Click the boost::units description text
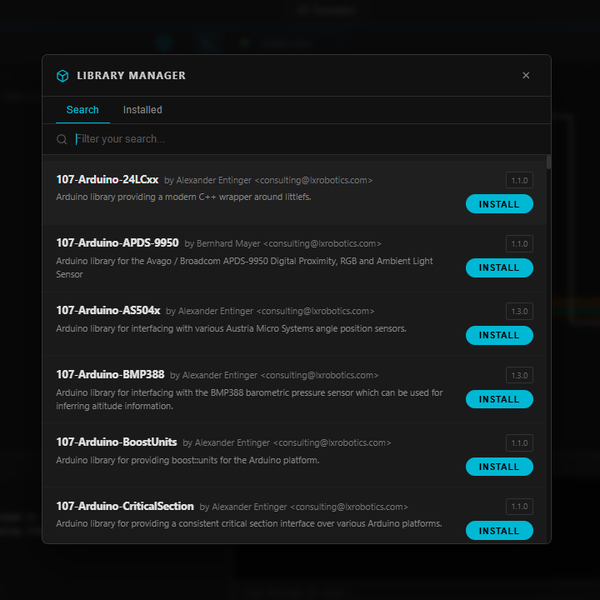The height and width of the screenshot is (600, 600). point(188,460)
